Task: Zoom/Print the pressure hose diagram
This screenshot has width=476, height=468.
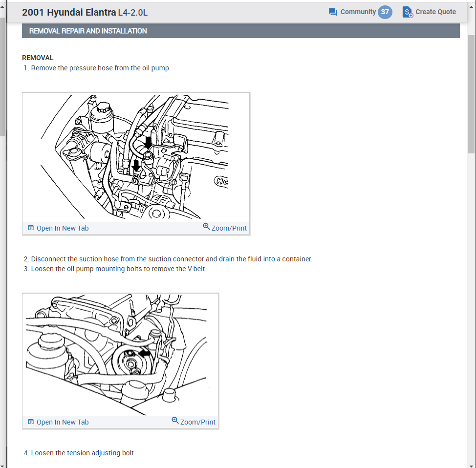Action: 229,228
